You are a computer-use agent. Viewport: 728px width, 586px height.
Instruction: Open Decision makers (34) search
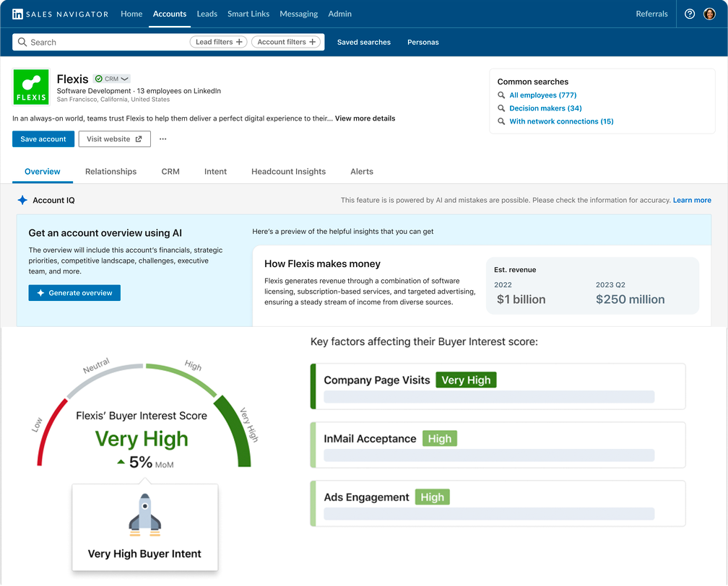[x=545, y=108]
